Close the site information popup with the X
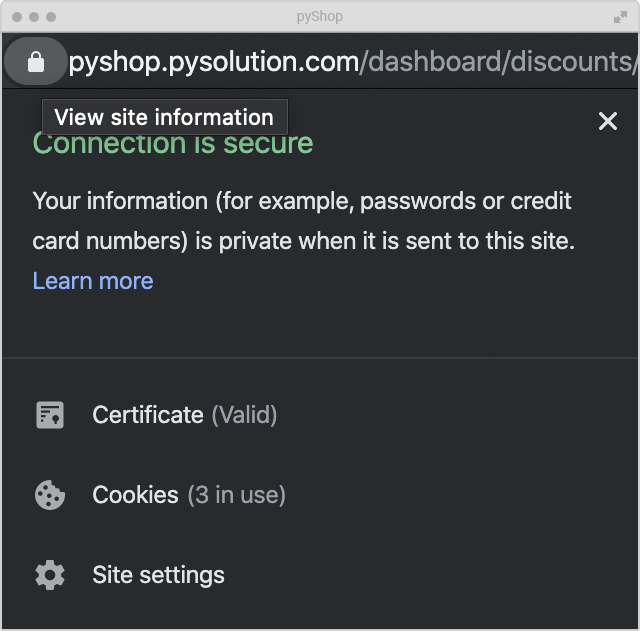The height and width of the screenshot is (631, 640). point(608,121)
